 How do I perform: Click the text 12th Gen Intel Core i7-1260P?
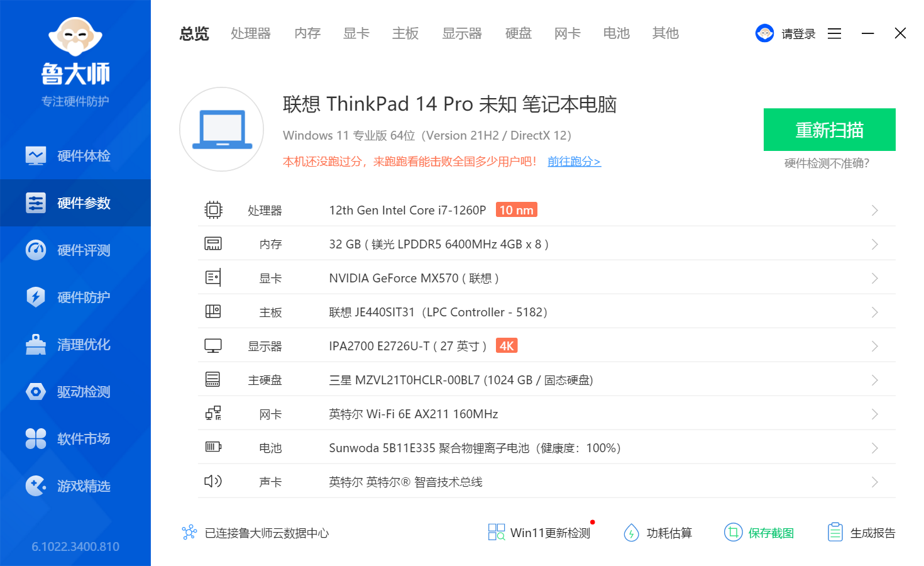tap(408, 210)
